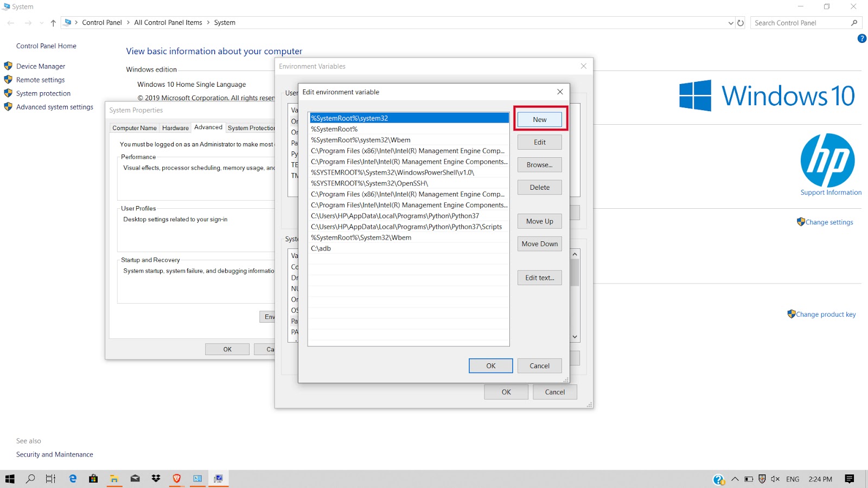
Task: Open the recent locations dropdown arrow
Action: point(41,23)
